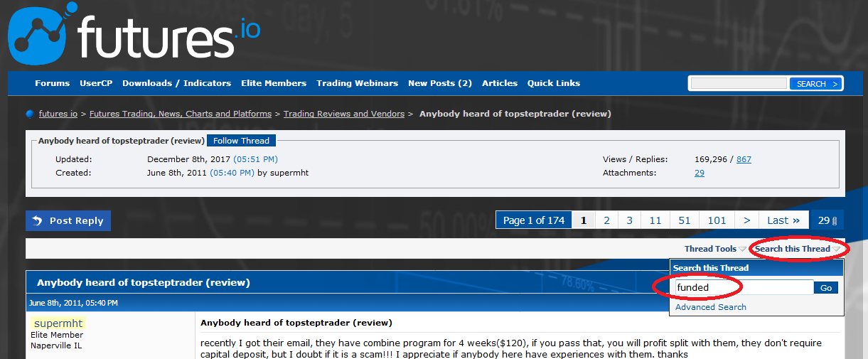Click the 05:51 PM updated time
The image size is (868, 359).
tap(255, 159)
